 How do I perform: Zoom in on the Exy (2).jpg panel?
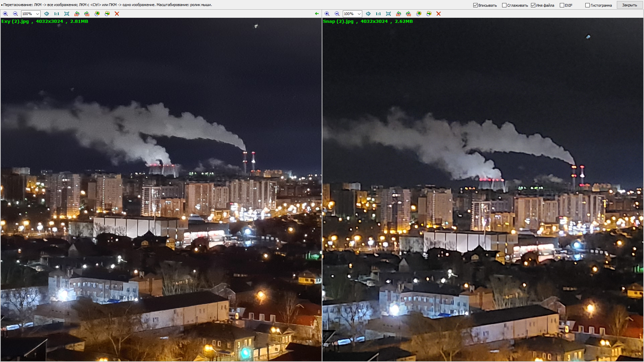[x=5, y=14]
